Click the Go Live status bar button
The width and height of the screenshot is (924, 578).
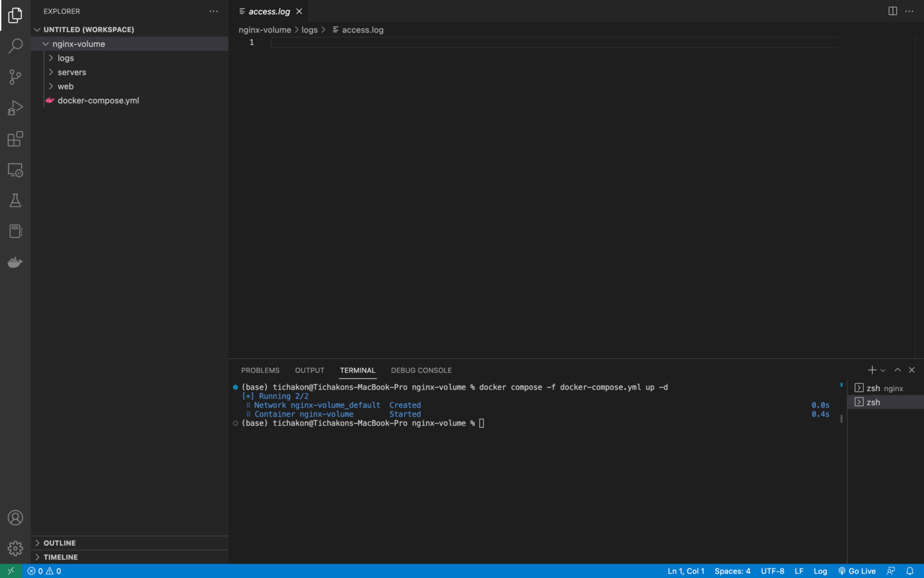click(x=857, y=571)
